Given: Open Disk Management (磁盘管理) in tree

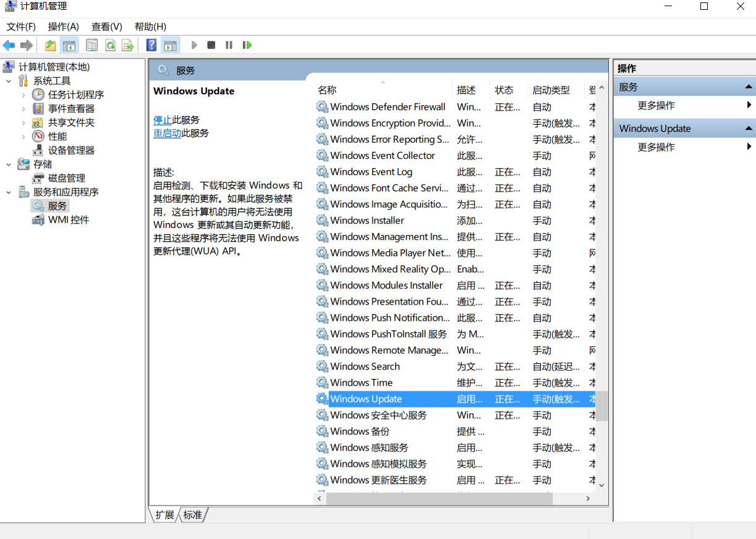Looking at the screenshot, I should tap(67, 178).
